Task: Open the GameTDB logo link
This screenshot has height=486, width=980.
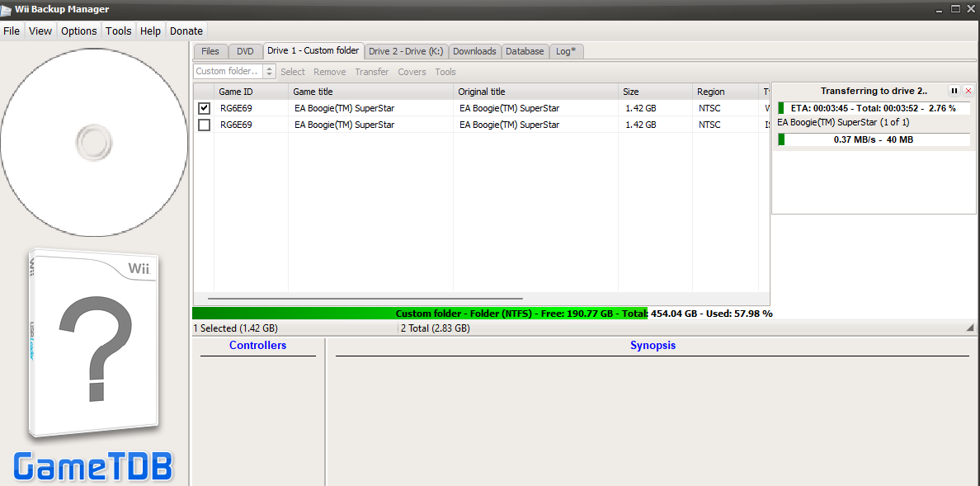Action: pyautogui.click(x=94, y=467)
